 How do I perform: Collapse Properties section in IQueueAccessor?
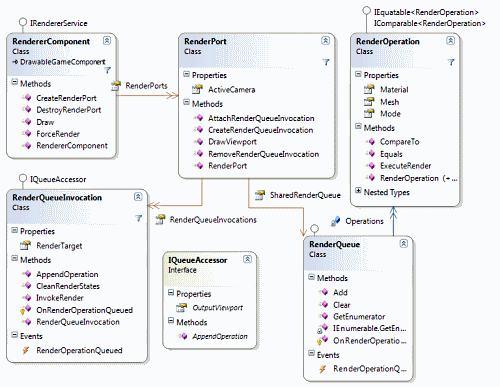coord(171,293)
